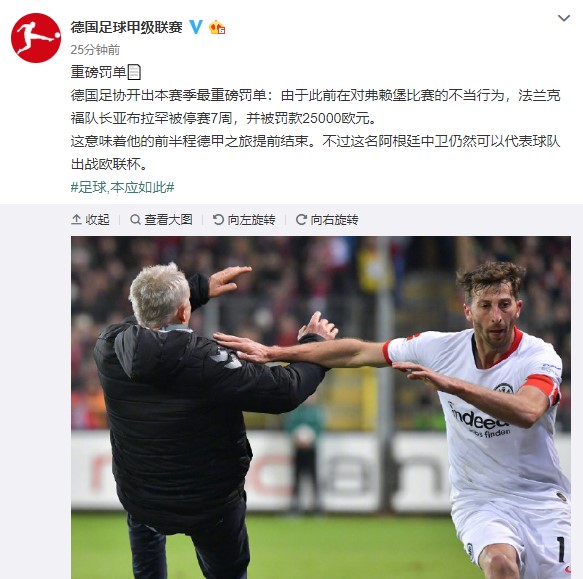Screen dimensions: 583x579
Task: Click the expanded match photo
Action: click(x=321, y=407)
